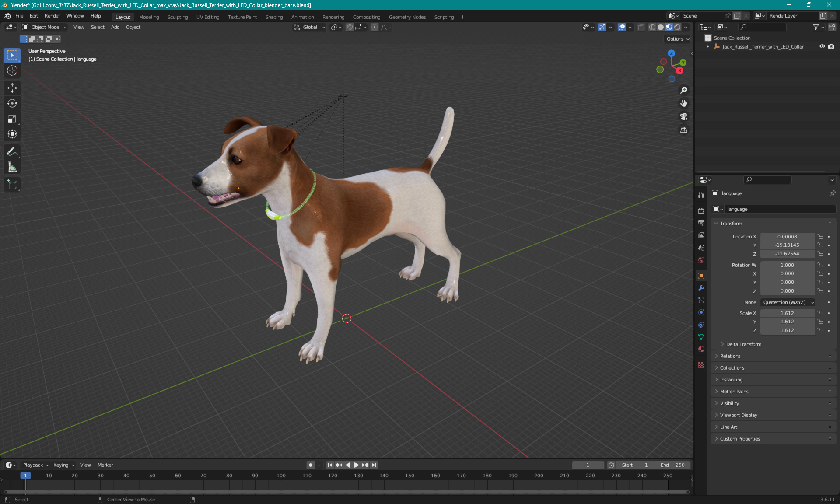Play the animation forward
Screen dimensions: 840x504
(357, 465)
